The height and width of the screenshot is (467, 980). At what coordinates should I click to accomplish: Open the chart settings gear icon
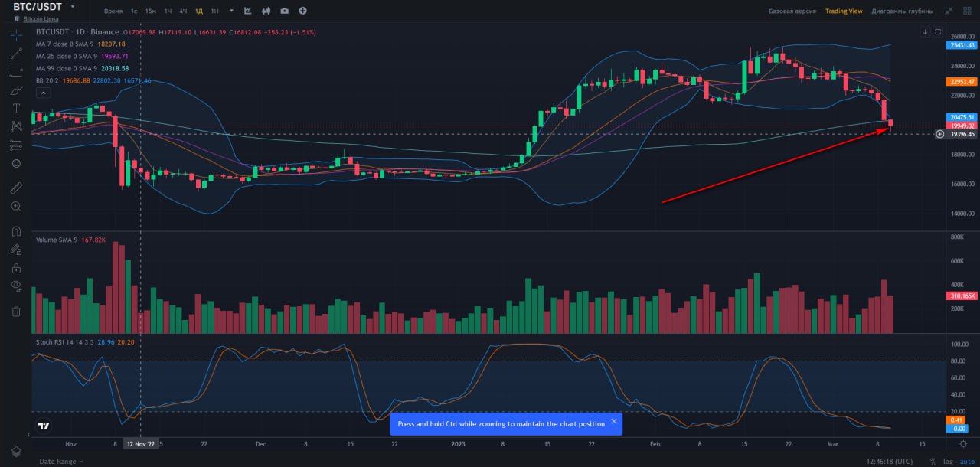point(962,443)
